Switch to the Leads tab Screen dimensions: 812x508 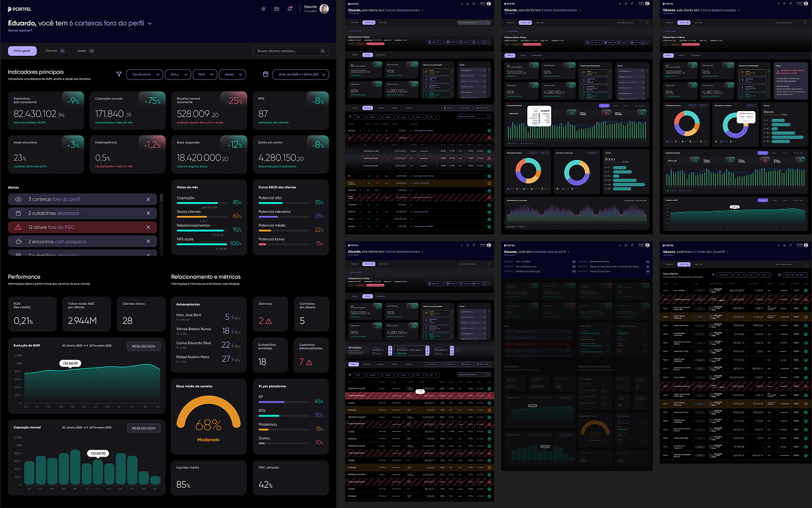click(86, 51)
